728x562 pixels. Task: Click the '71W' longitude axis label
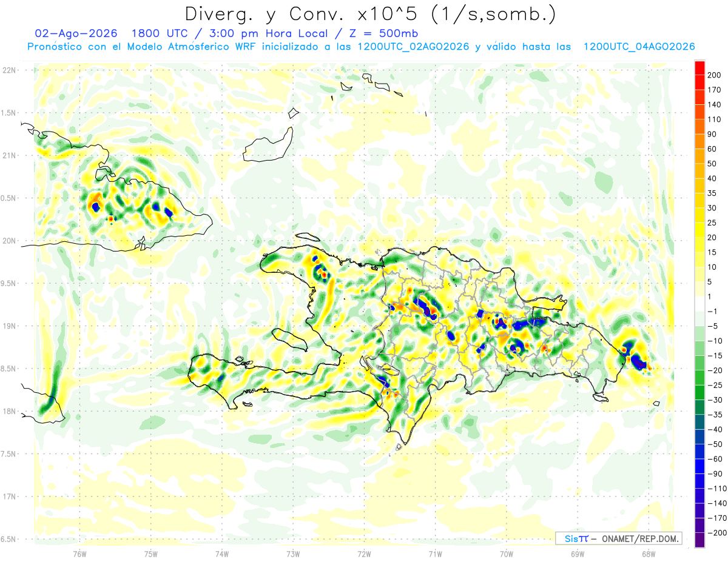click(435, 554)
